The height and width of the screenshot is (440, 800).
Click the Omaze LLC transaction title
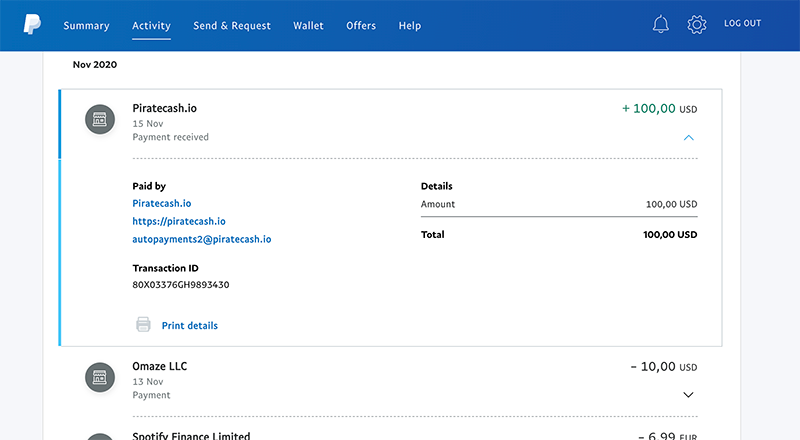[160, 366]
